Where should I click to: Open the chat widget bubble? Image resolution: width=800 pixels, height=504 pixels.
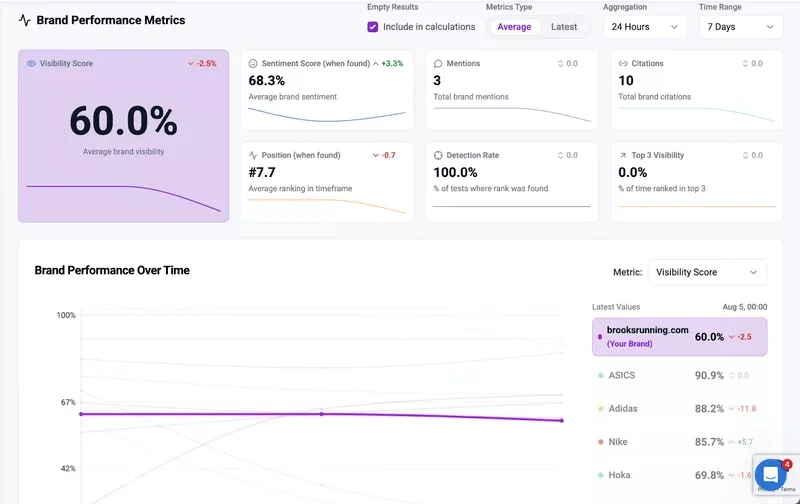click(x=770, y=474)
